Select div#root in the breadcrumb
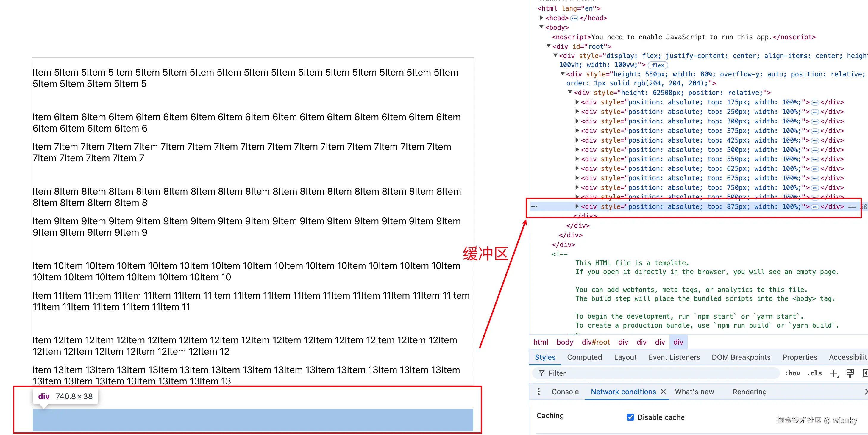868x435 pixels. pos(595,342)
